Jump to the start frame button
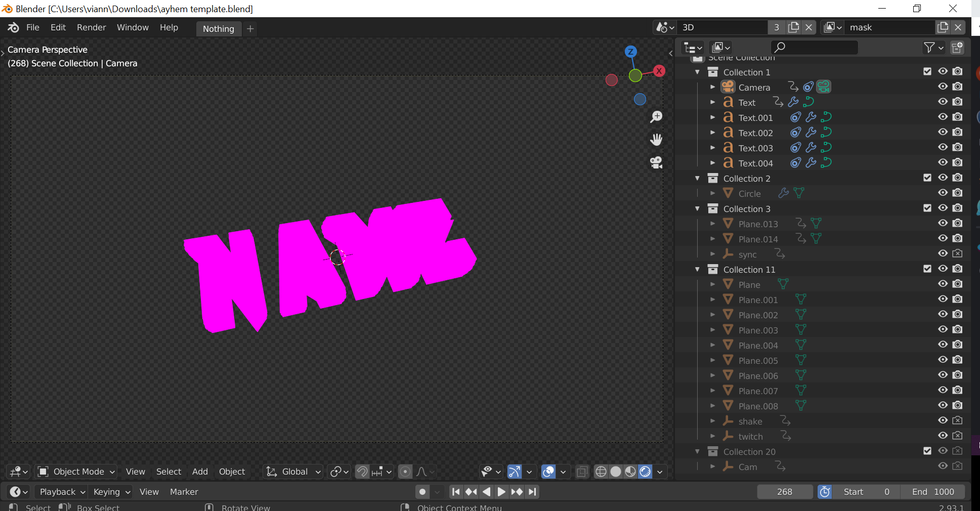980x511 pixels. [456, 492]
